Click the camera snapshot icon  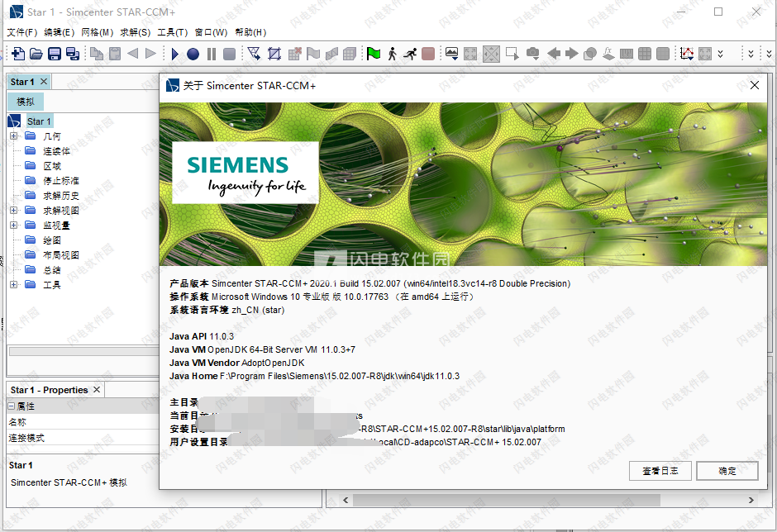(532, 54)
